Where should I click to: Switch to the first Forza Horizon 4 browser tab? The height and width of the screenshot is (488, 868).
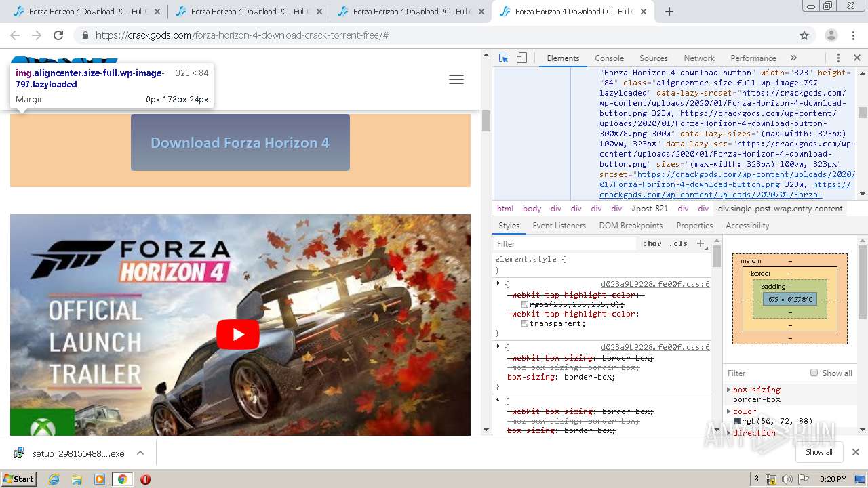point(86,12)
